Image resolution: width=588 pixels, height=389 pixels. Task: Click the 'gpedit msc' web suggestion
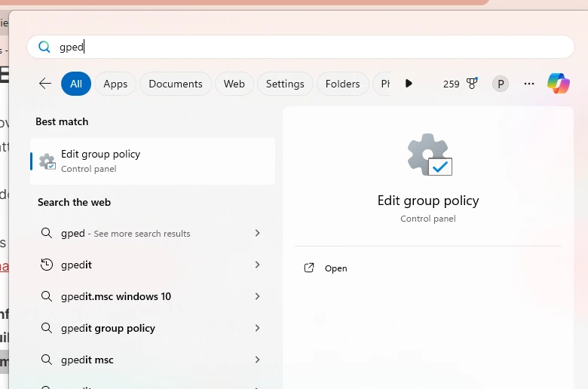87,360
